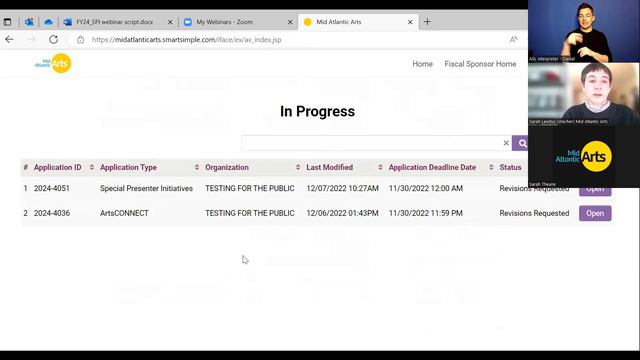
Task: Open the ArtsCONNECT application 2024-4036
Action: tap(595, 213)
